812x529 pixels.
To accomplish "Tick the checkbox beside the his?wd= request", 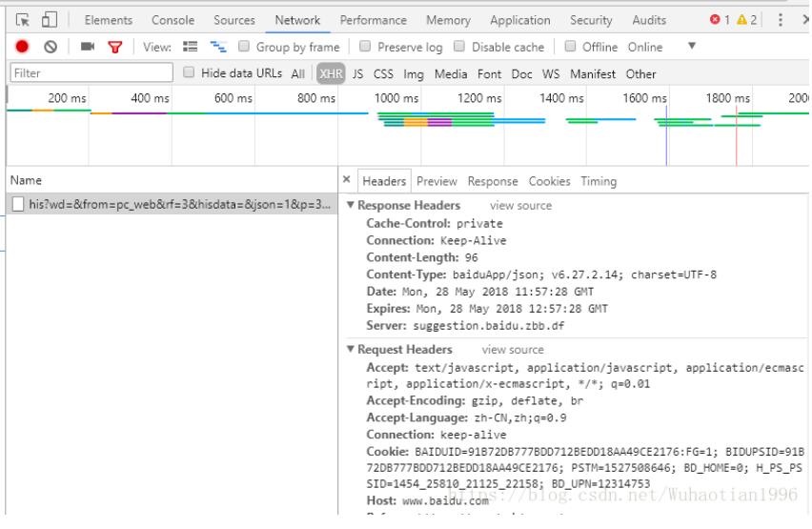I will (x=18, y=204).
